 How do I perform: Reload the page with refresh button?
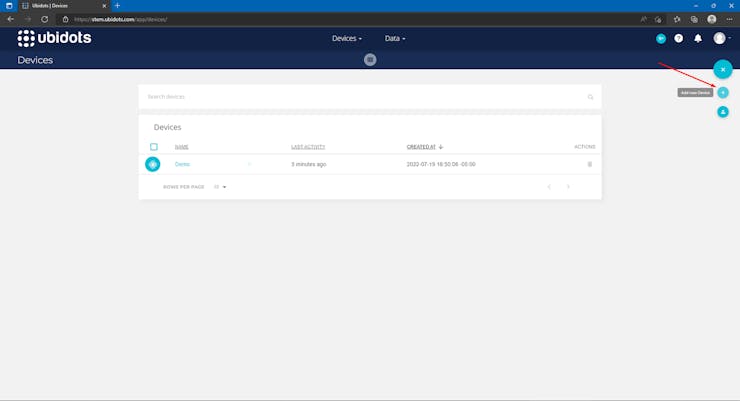point(44,19)
